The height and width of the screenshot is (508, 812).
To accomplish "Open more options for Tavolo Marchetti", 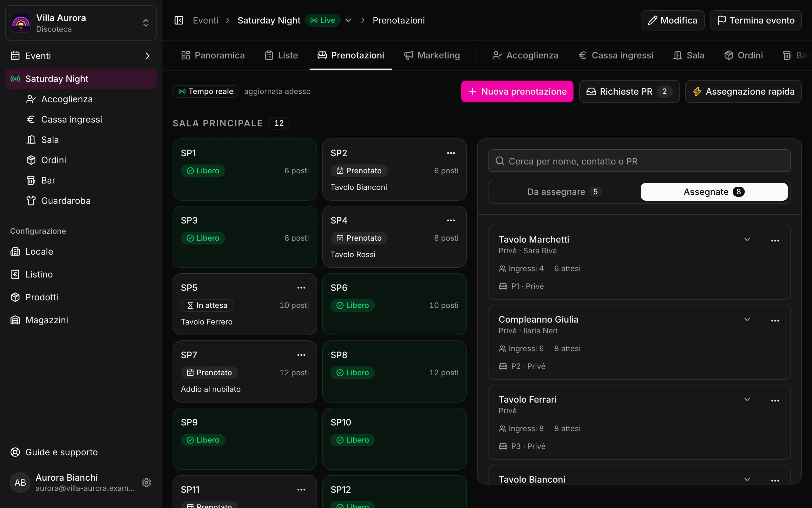I will click(x=775, y=240).
